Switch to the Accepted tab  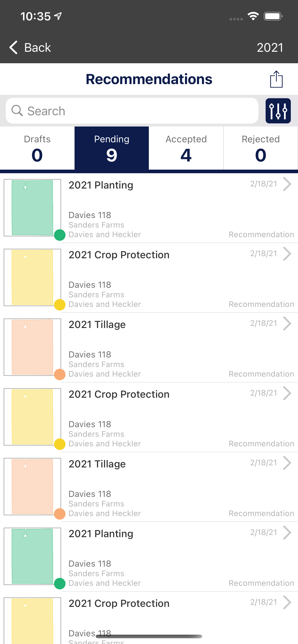[x=186, y=148]
